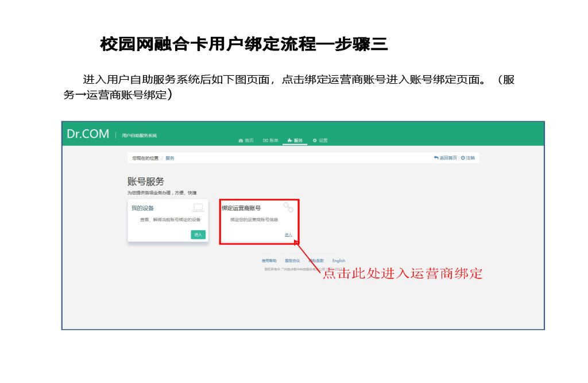Image resolution: width=588 pixels, height=383 pixels.
Task: Open the 隐私条款 privacy terms link
Action: (x=316, y=261)
